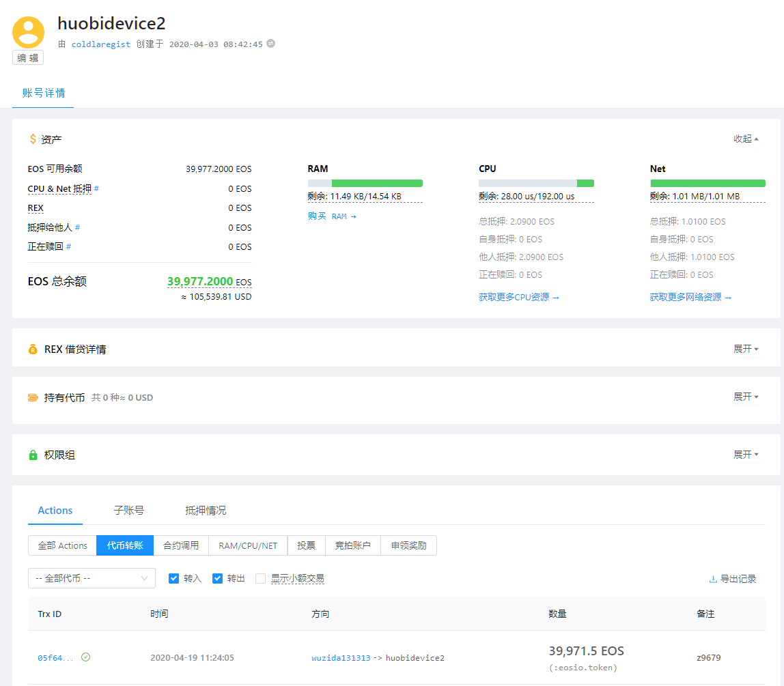
Task: Click the 时间 column header
Action: (x=160, y=614)
